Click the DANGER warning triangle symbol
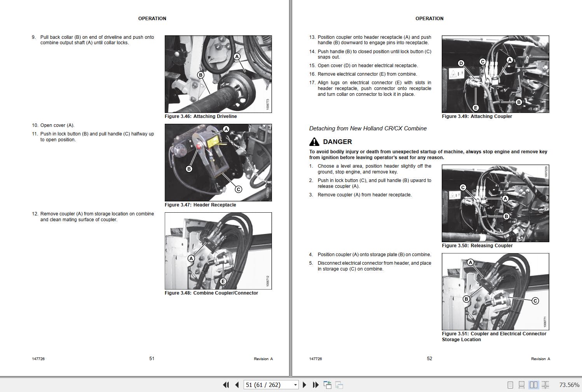Viewport: 582px width, 392px height. pos(314,142)
